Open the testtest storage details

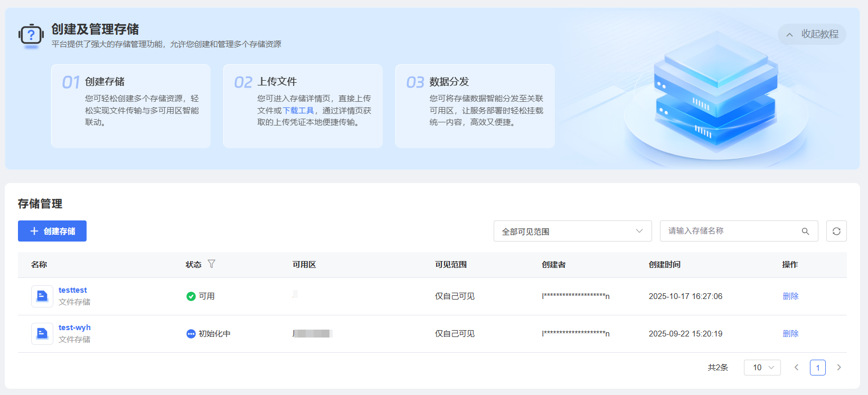[73, 290]
